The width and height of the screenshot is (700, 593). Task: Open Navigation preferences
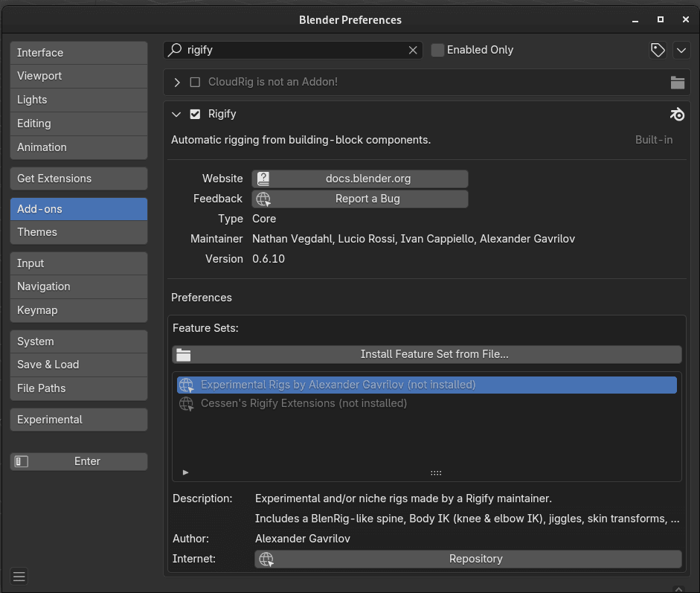point(79,286)
